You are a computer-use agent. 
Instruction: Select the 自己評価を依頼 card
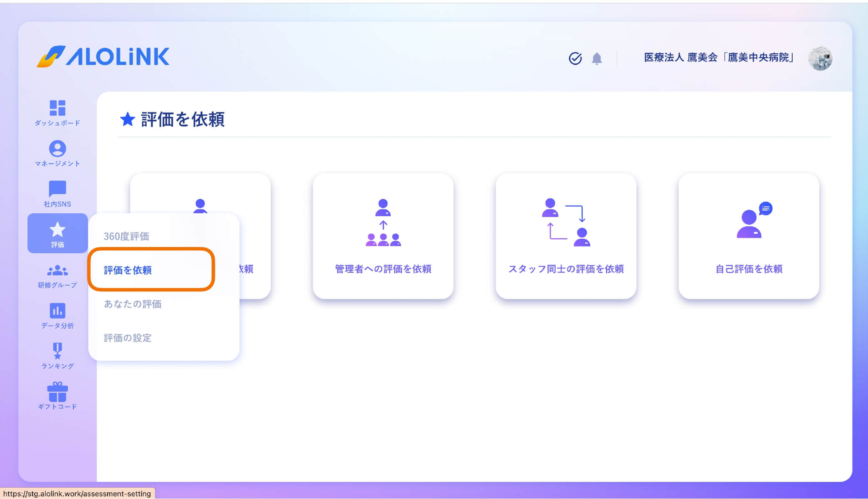pos(748,236)
